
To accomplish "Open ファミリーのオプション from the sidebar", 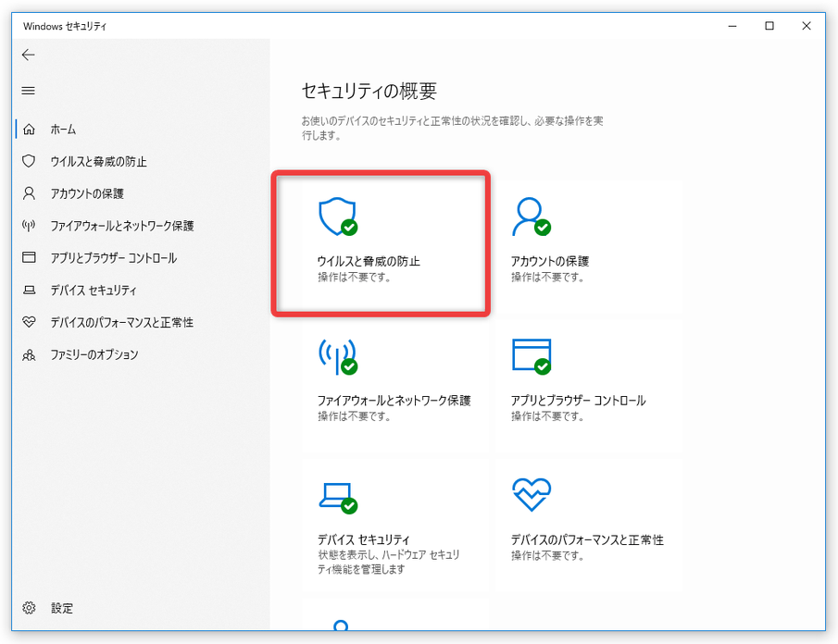I will pos(94,354).
